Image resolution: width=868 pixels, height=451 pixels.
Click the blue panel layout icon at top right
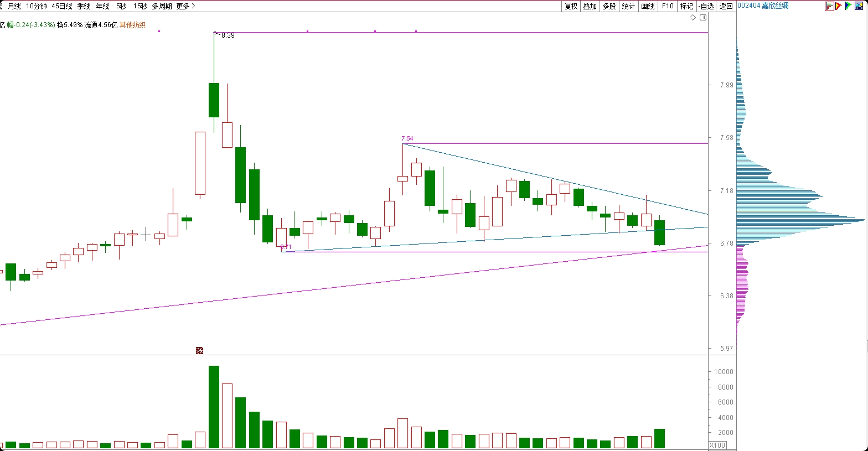coord(859,6)
